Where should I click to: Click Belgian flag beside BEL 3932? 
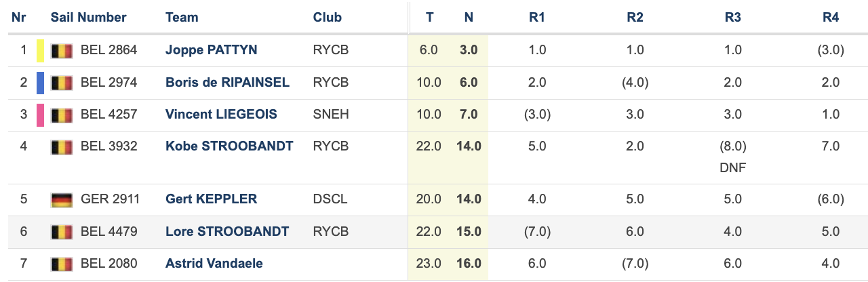click(x=62, y=146)
